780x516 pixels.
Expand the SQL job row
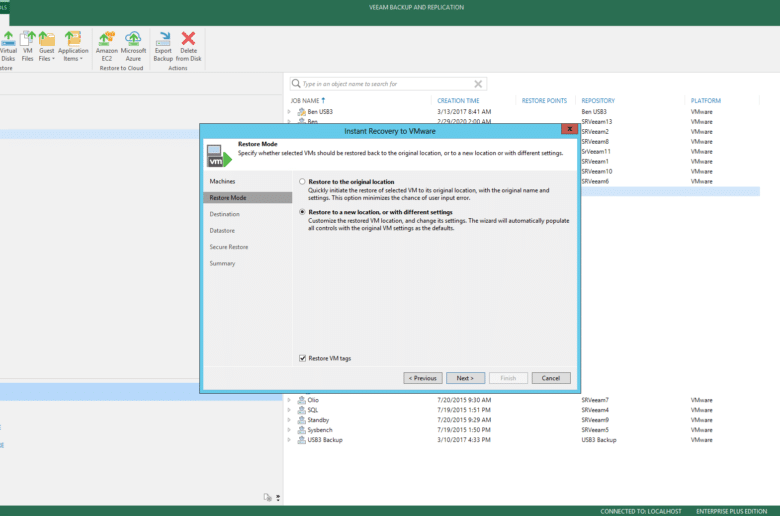click(289, 410)
